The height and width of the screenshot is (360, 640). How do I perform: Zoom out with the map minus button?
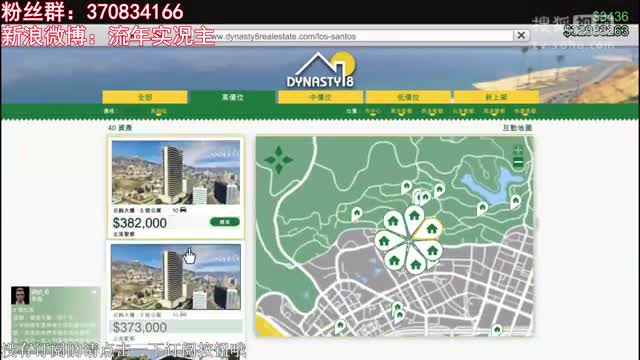[x=518, y=162]
